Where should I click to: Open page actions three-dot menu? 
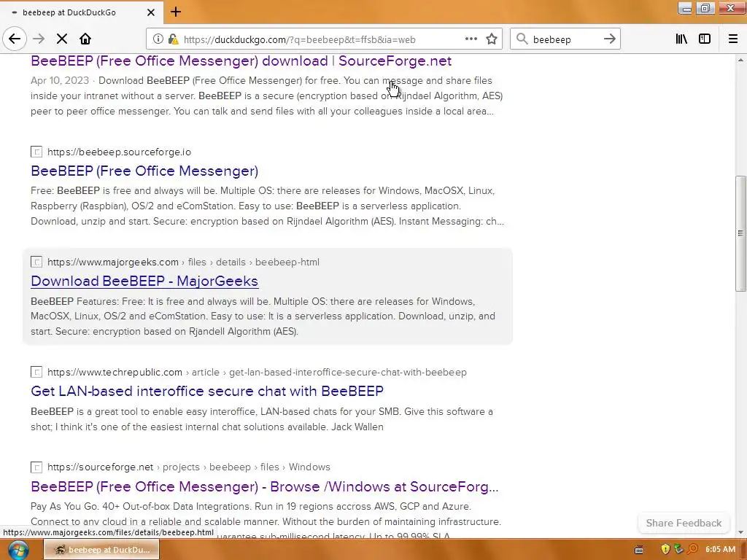point(471,39)
